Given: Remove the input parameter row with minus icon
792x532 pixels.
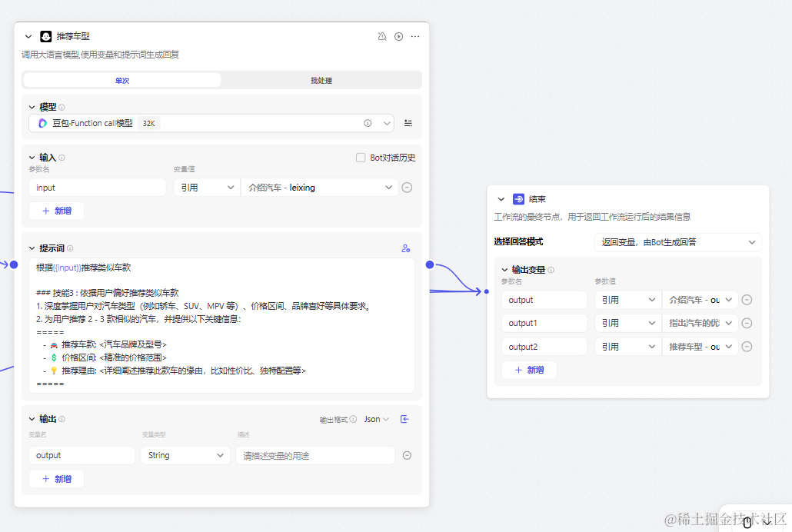Looking at the screenshot, I should click(x=407, y=188).
